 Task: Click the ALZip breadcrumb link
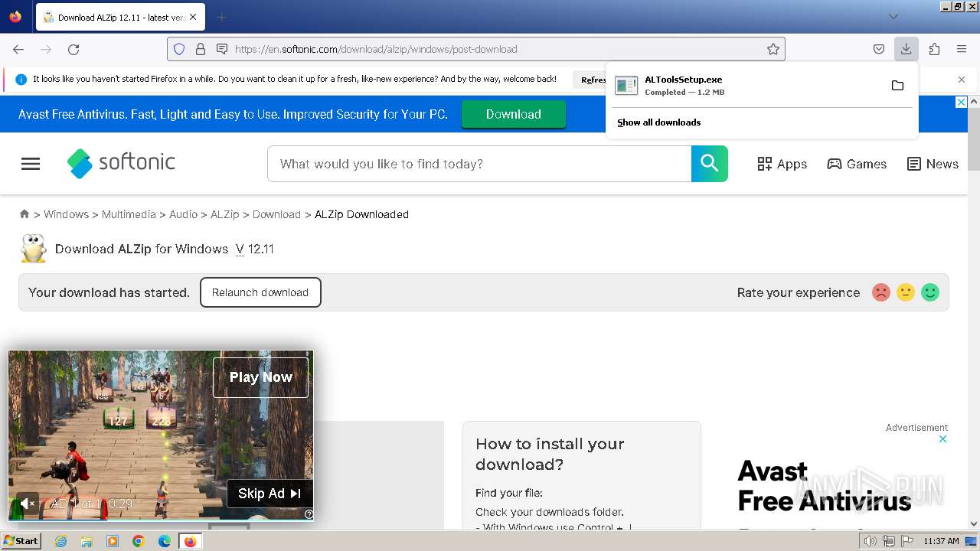[x=225, y=214]
